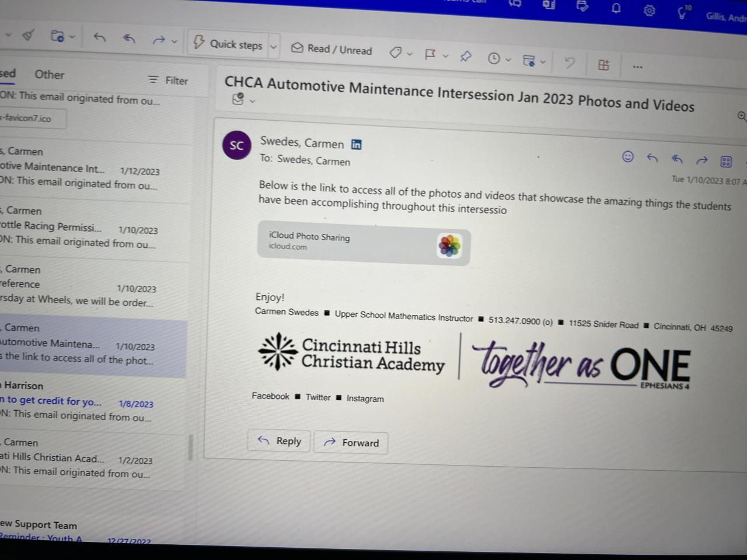This screenshot has width=747, height=560.
Task: Open the Throttle Racing Permission email
Action: (x=93, y=227)
